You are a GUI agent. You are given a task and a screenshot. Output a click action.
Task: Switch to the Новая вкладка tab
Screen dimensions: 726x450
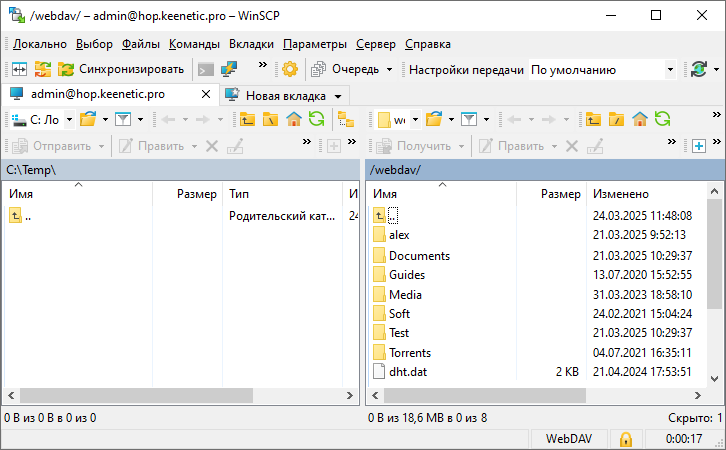(285, 96)
